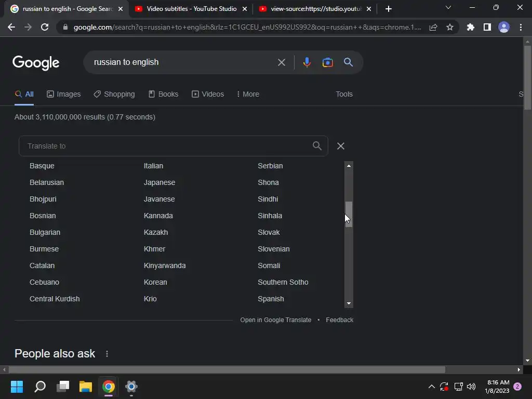Open in Google Translate link

point(275,320)
